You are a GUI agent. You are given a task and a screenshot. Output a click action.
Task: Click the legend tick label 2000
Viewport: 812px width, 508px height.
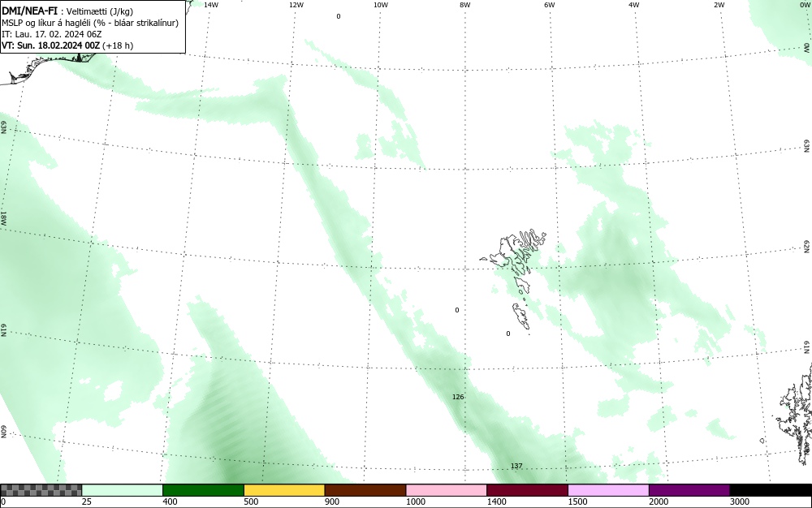point(659,502)
